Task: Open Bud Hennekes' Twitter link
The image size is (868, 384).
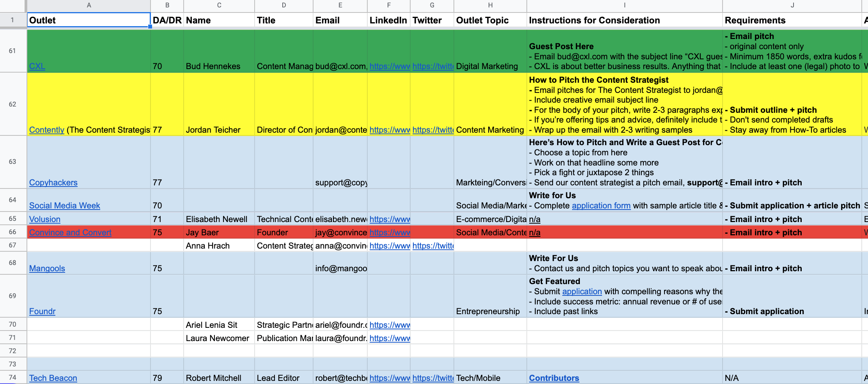Action: pyautogui.click(x=433, y=66)
